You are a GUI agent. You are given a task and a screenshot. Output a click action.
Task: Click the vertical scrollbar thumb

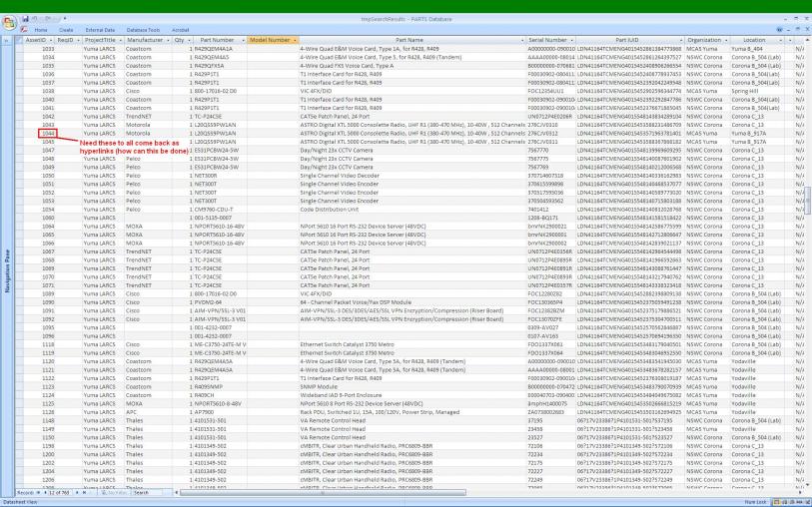(807, 201)
